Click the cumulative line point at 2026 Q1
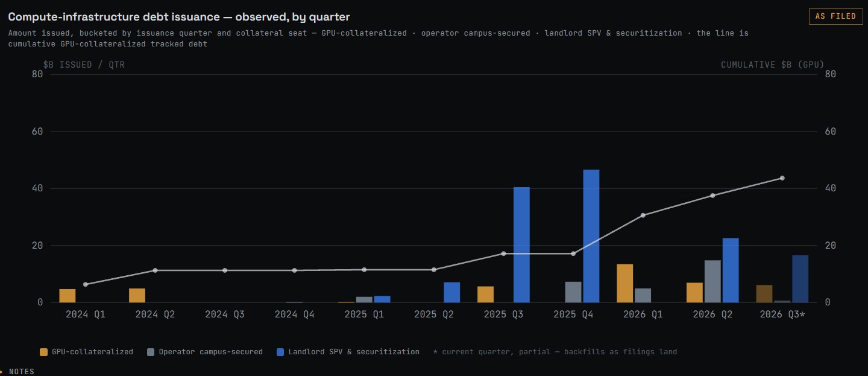Viewport: 868px width, 376px height. [x=643, y=215]
